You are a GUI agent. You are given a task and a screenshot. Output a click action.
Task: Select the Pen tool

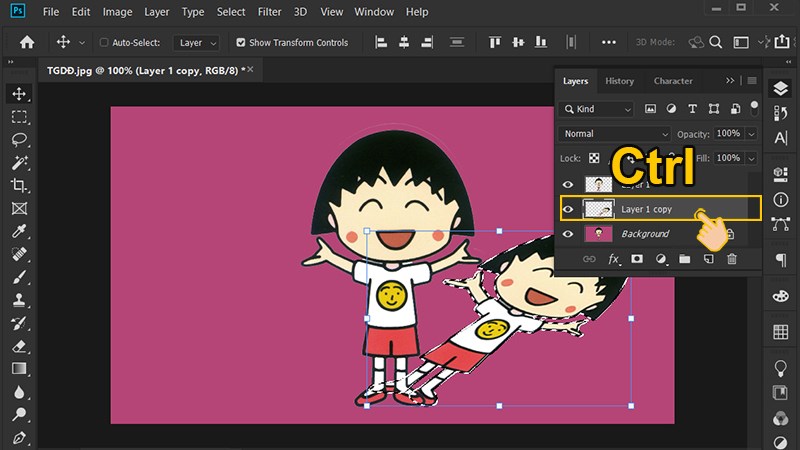[x=19, y=437]
